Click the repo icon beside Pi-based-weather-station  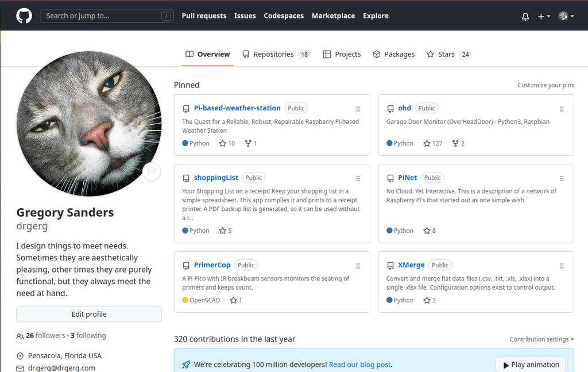(x=186, y=109)
